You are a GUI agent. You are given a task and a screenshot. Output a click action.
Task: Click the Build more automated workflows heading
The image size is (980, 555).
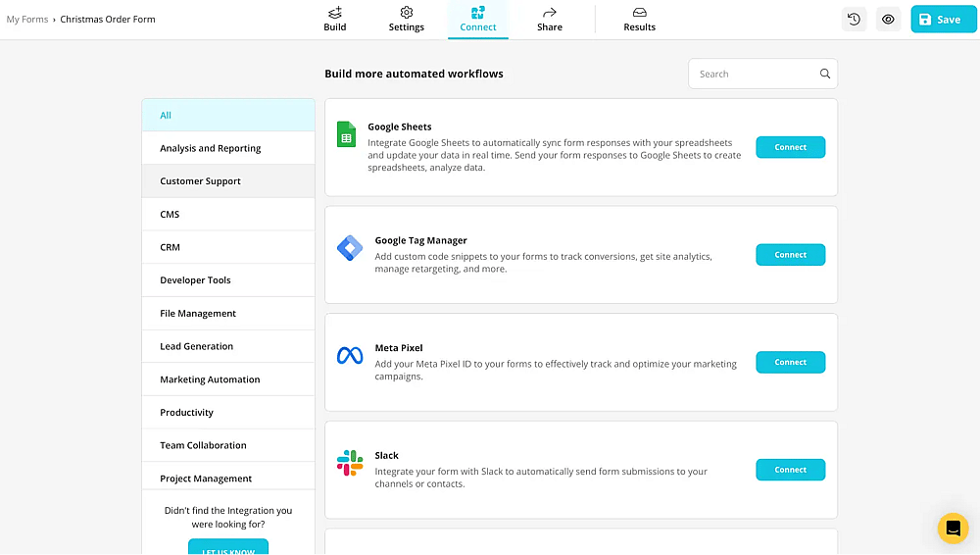(414, 74)
